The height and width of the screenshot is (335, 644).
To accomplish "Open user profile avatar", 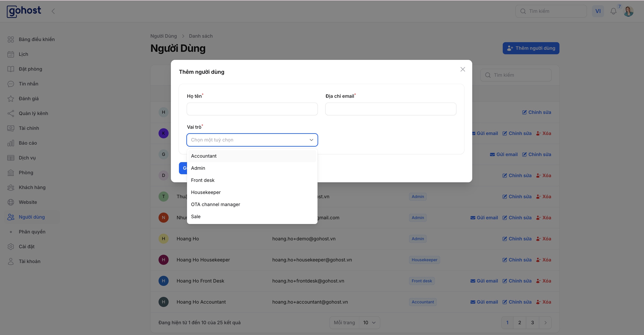I will pos(628,11).
